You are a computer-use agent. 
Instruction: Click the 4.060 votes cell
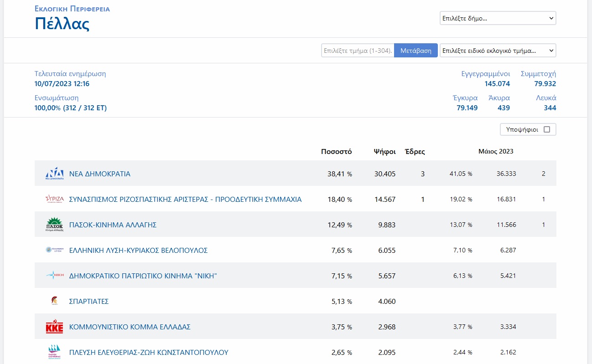387,302
